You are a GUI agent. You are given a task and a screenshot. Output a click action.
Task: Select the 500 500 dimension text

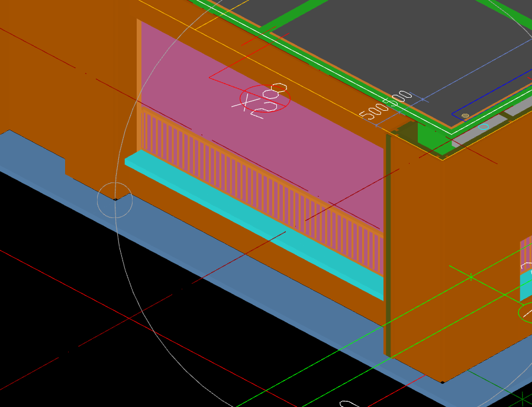(x=386, y=105)
